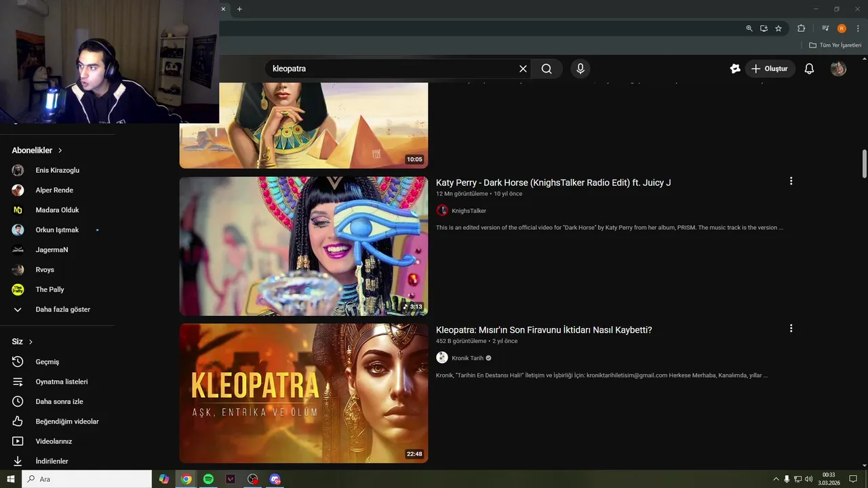Open the Abonelikler section chevron
The height and width of the screenshot is (488, 868).
point(60,150)
